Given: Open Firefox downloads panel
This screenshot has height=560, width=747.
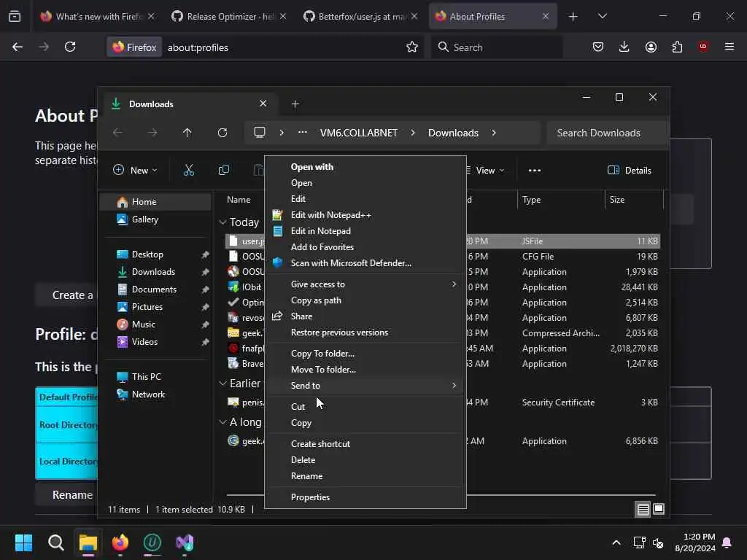Looking at the screenshot, I should pyautogui.click(x=624, y=47).
